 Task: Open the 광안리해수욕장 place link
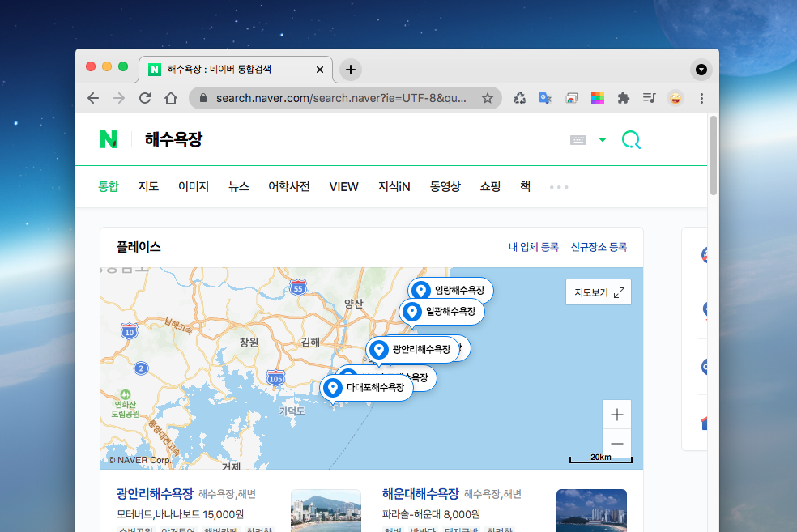[x=155, y=493]
